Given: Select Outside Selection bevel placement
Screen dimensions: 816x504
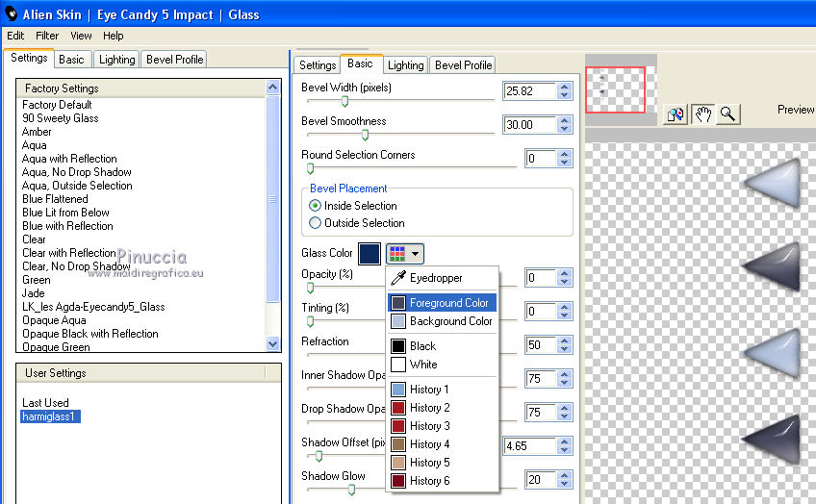Looking at the screenshot, I should (315, 223).
